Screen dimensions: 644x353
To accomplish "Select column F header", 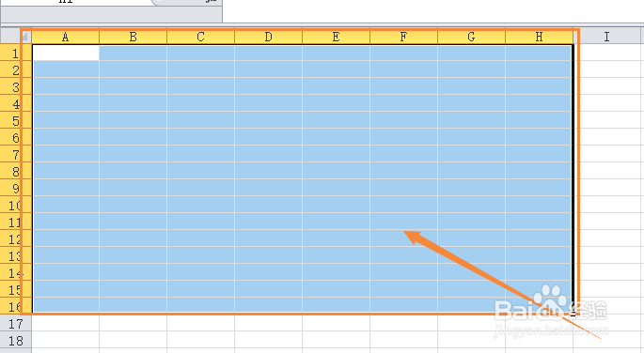I will click(404, 37).
